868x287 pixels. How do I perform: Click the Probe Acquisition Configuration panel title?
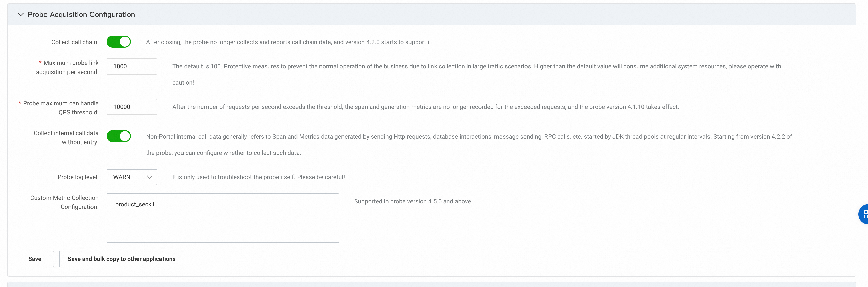[81, 15]
